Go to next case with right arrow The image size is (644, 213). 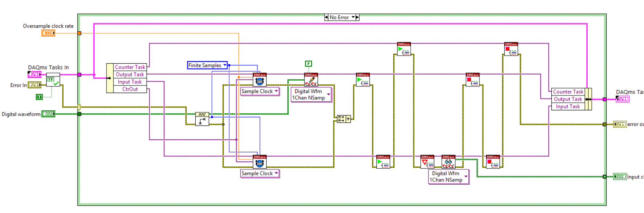point(357,17)
